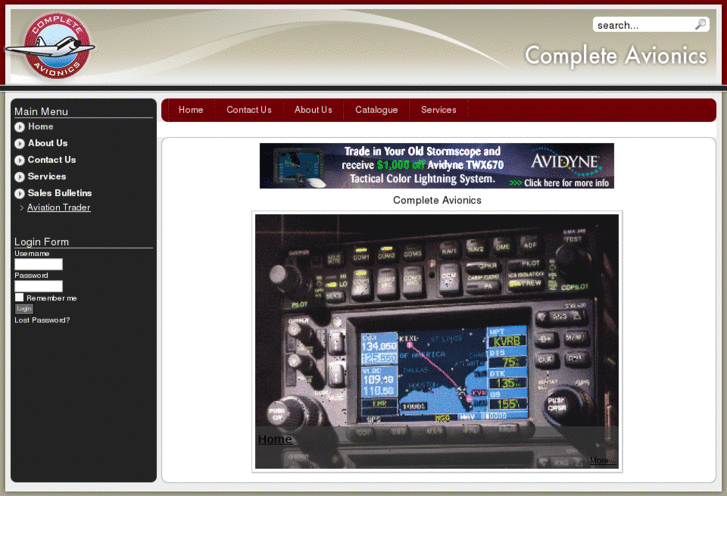This screenshot has height=545, width=727.
Task: Open the Aviation Trader link
Action: [59, 208]
